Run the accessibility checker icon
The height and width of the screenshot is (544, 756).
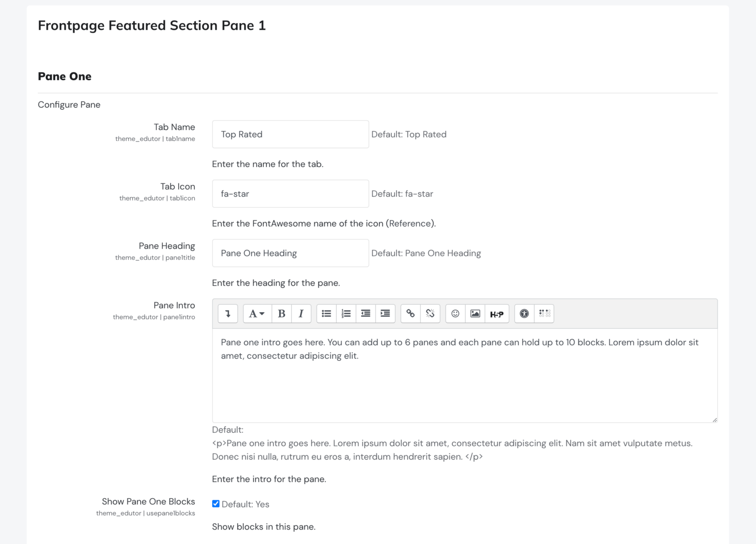coord(523,314)
